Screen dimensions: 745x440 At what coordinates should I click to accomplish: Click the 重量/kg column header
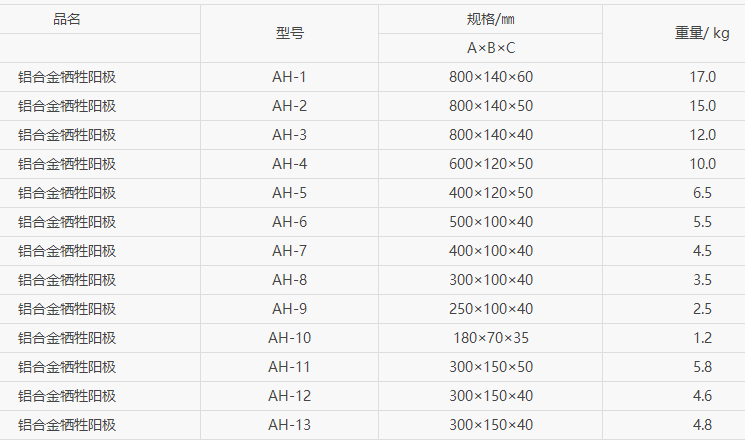click(x=703, y=33)
